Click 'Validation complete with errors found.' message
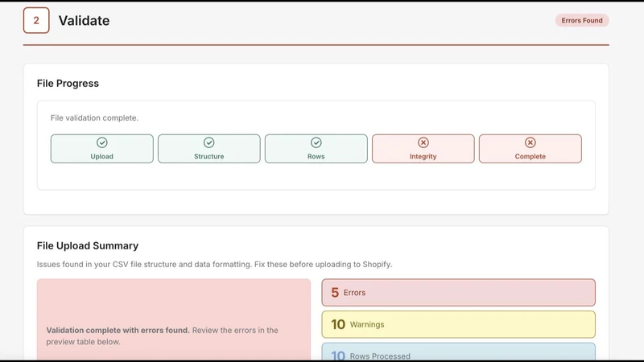The height and width of the screenshot is (362, 644). click(x=118, y=330)
